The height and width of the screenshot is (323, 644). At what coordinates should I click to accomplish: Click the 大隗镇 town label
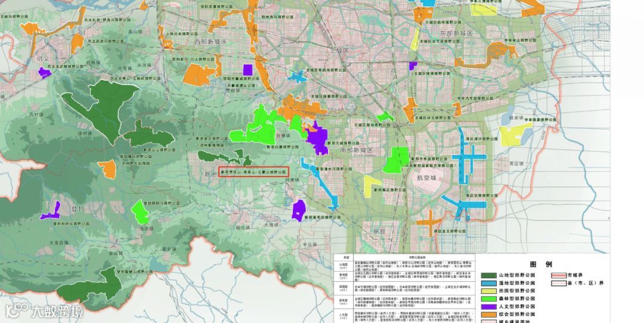click(x=271, y=225)
